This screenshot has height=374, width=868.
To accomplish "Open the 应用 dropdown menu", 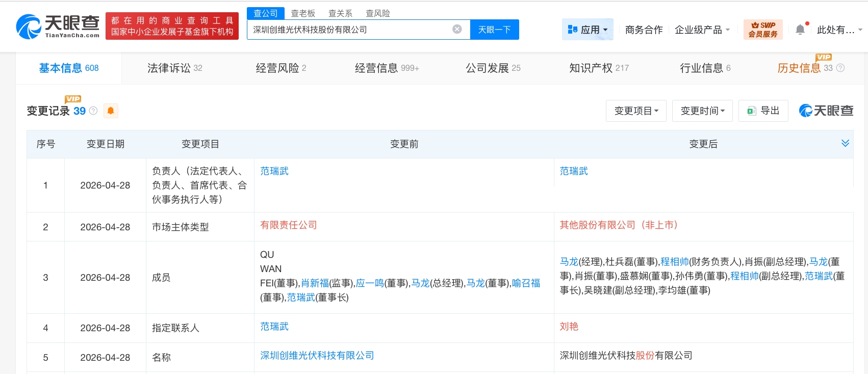I will point(588,30).
